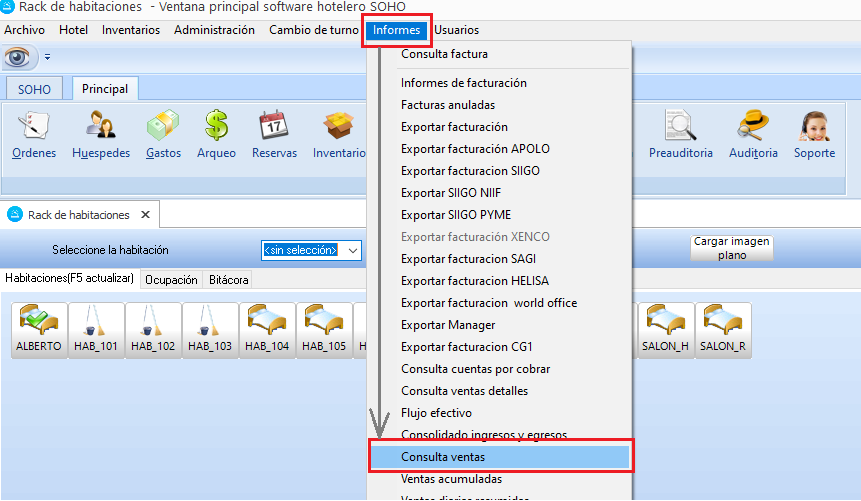The width and height of the screenshot is (861, 501).
Task: Select Flujo efectivo menu entry
Action: (436, 413)
